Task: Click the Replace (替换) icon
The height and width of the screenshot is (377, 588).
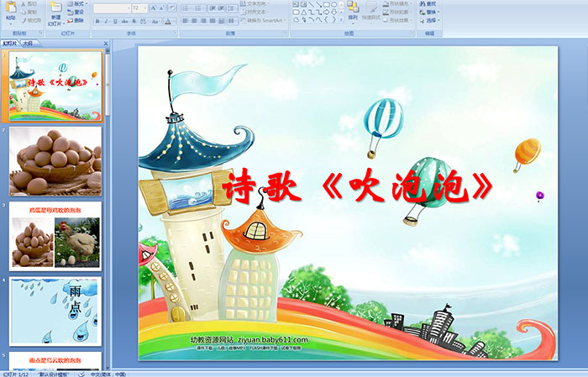Action: click(430, 12)
